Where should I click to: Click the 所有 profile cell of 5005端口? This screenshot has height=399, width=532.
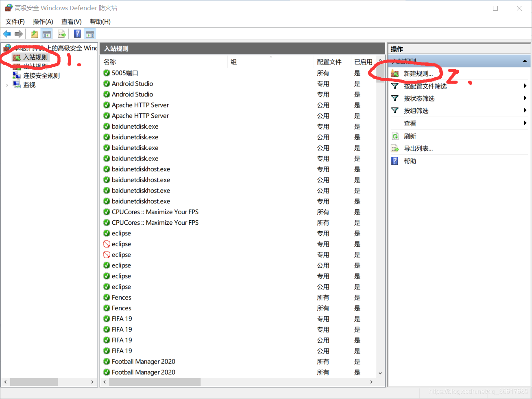pyautogui.click(x=323, y=73)
